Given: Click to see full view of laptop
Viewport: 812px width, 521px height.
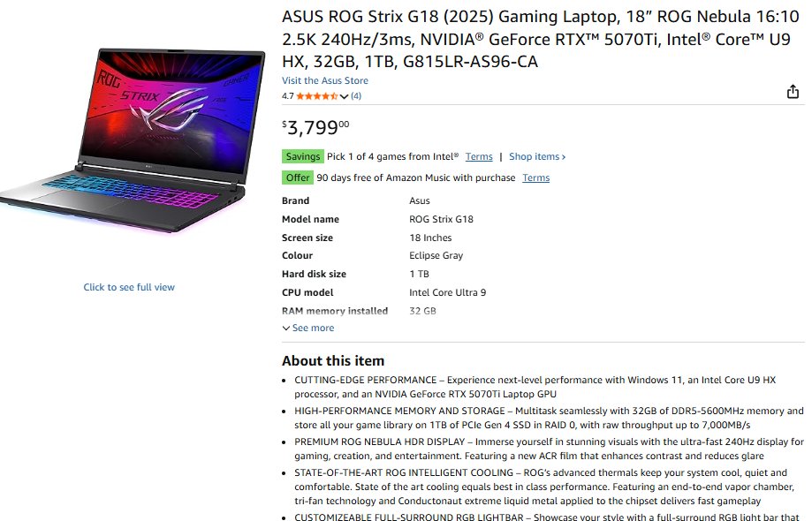Looking at the screenshot, I should tap(129, 287).
